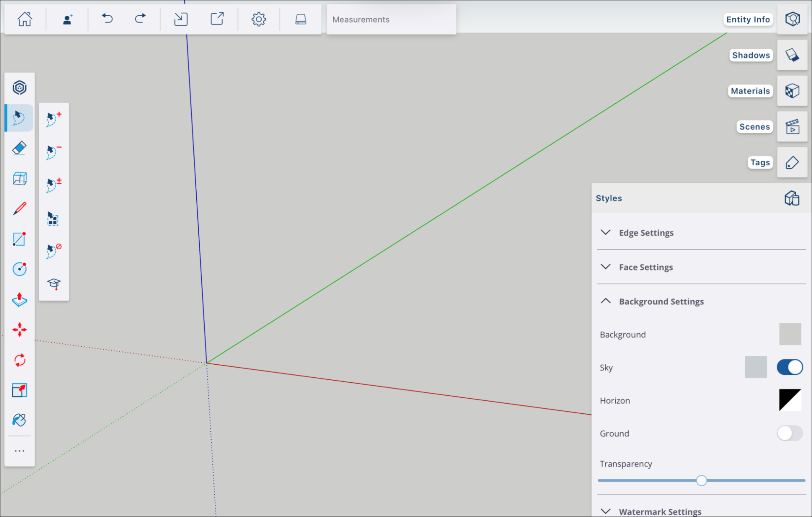
Task: Turn off the Sky toggle
Action: [x=789, y=367]
